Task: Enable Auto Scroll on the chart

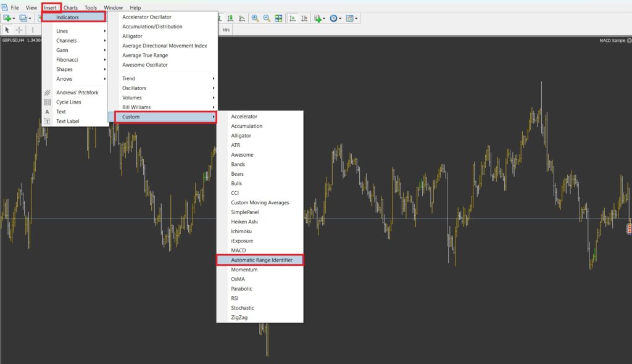Action: click(292, 19)
